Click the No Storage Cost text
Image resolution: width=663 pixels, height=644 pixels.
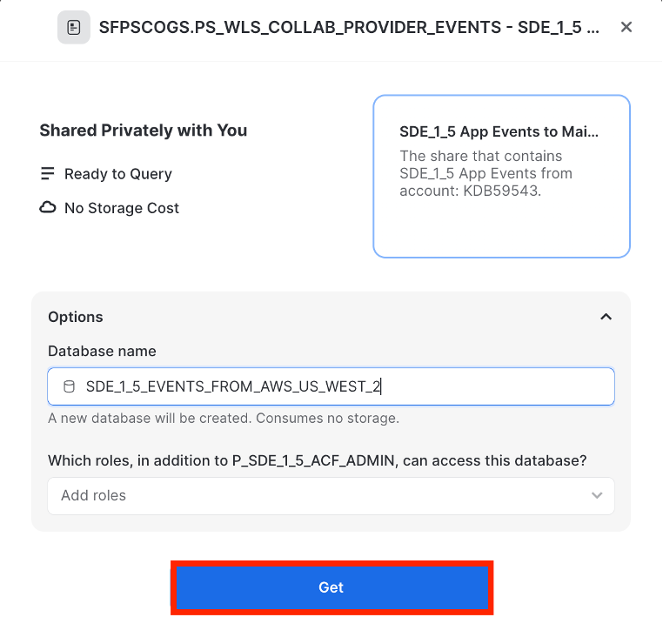[122, 208]
